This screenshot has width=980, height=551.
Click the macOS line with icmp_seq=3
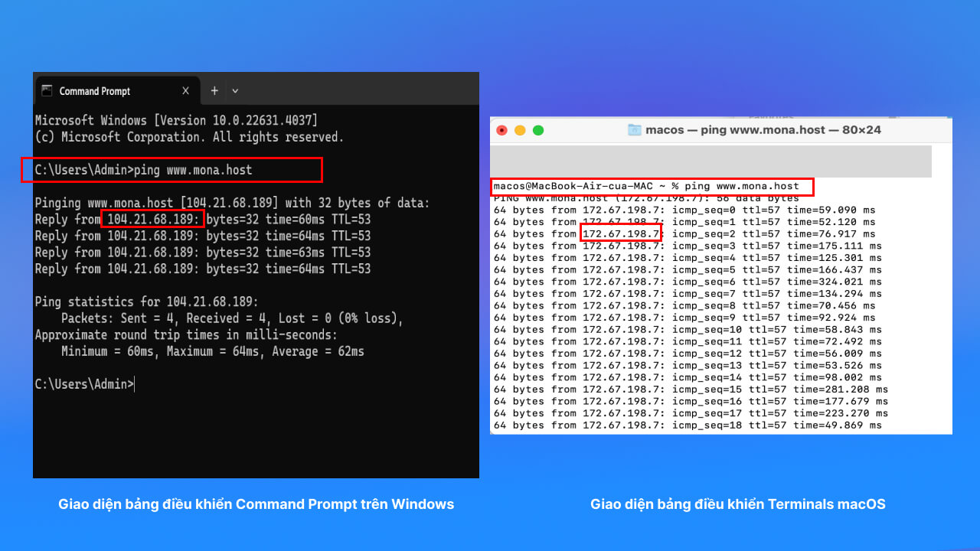coord(688,246)
